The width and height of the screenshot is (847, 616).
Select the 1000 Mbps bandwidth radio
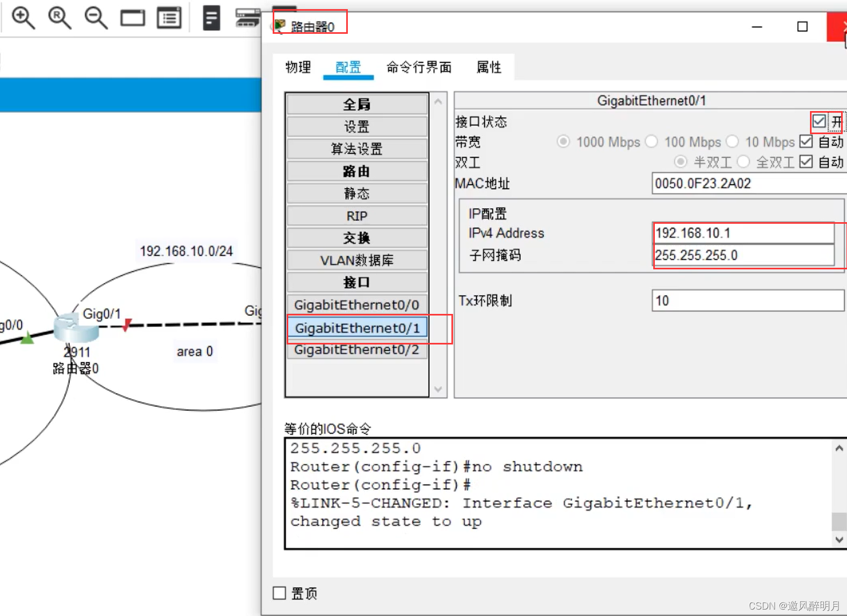coord(563,142)
